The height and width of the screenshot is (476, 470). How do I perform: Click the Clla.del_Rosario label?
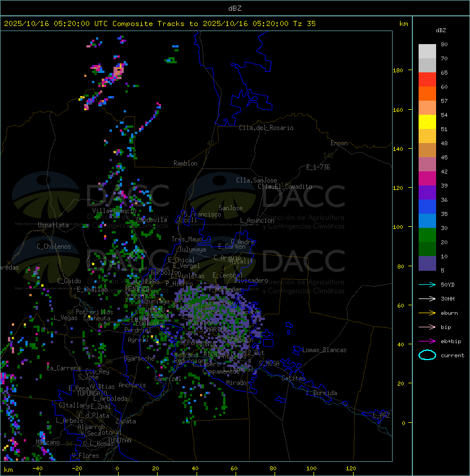[x=266, y=128]
